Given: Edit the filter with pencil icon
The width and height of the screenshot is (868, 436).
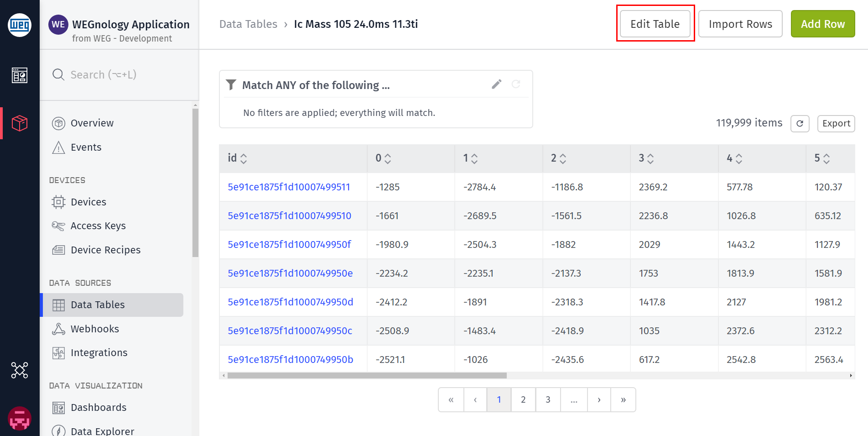Looking at the screenshot, I should (497, 84).
